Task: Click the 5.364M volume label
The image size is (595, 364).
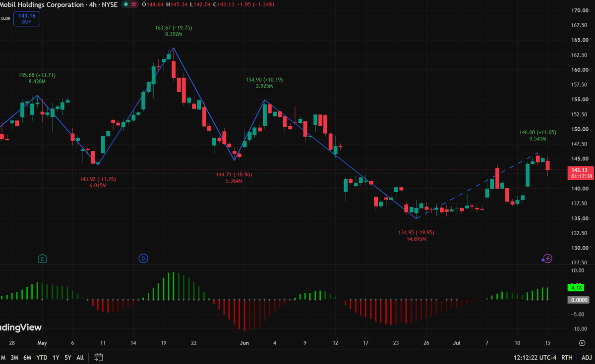Action: [x=234, y=181]
